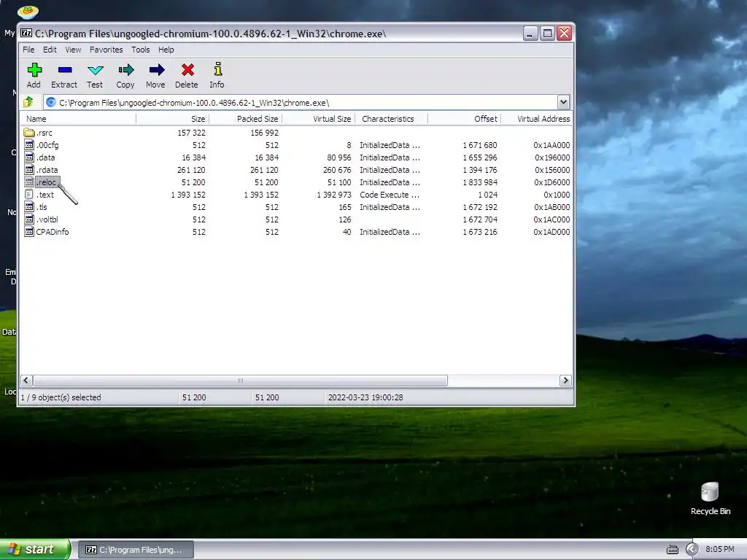Click horizontal scrollbar left arrow
The width and height of the screenshot is (747, 560).
(27, 380)
